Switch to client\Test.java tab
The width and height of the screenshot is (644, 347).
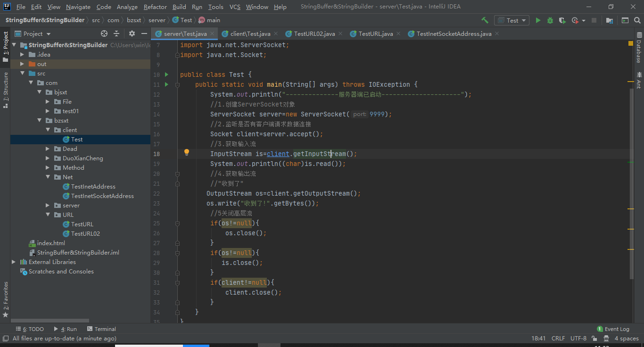(x=250, y=34)
